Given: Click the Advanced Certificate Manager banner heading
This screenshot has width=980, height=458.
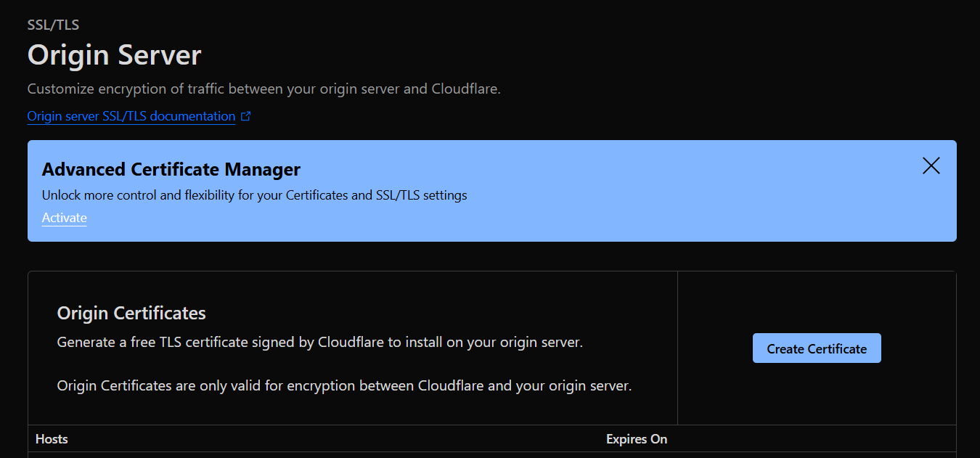Looking at the screenshot, I should coord(171,169).
